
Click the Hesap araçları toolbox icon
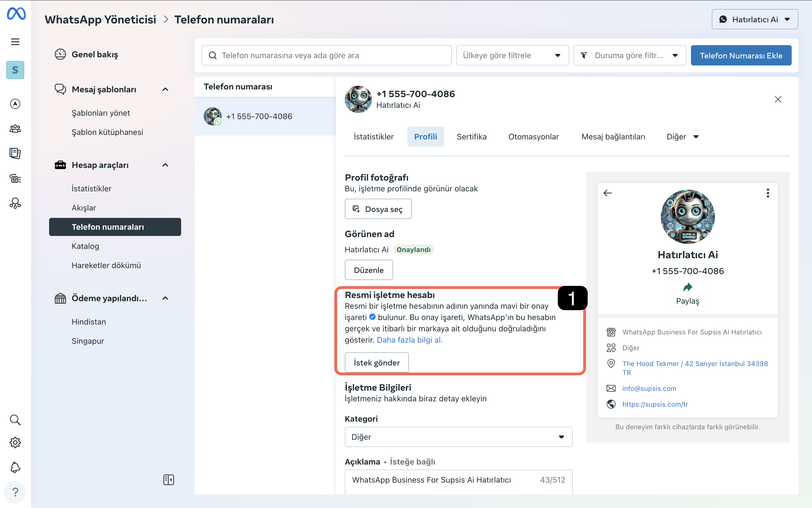60,165
